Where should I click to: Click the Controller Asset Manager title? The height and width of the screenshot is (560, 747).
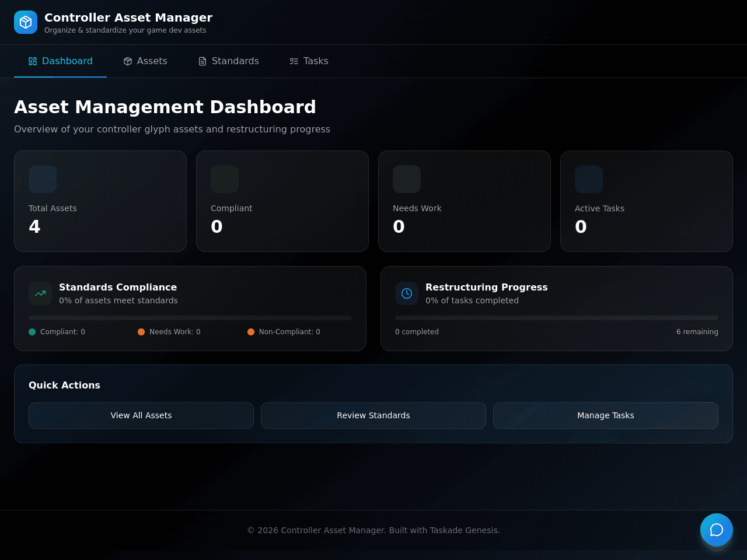point(128,17)
